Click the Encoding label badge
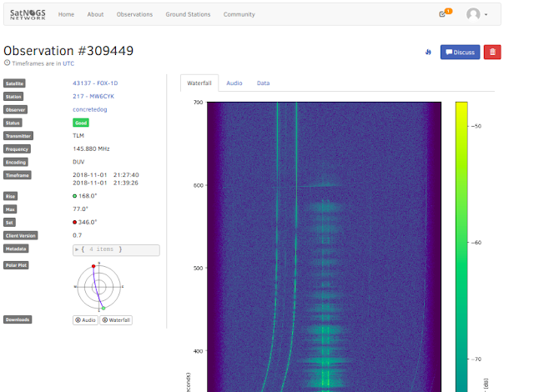 (x=16, y=163)
